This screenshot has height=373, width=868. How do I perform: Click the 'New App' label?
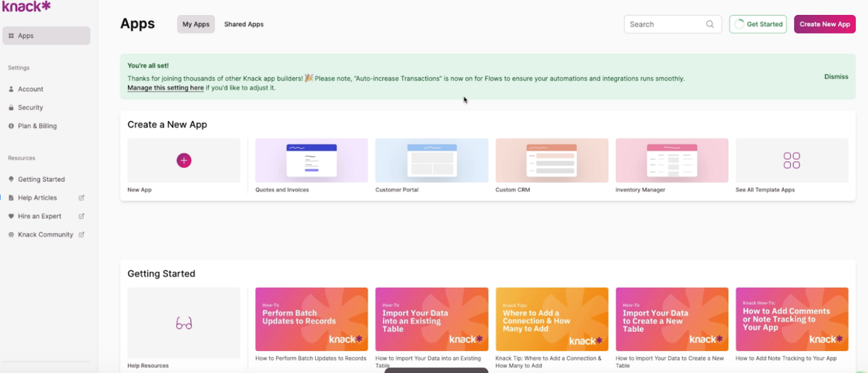click(139, 190)
